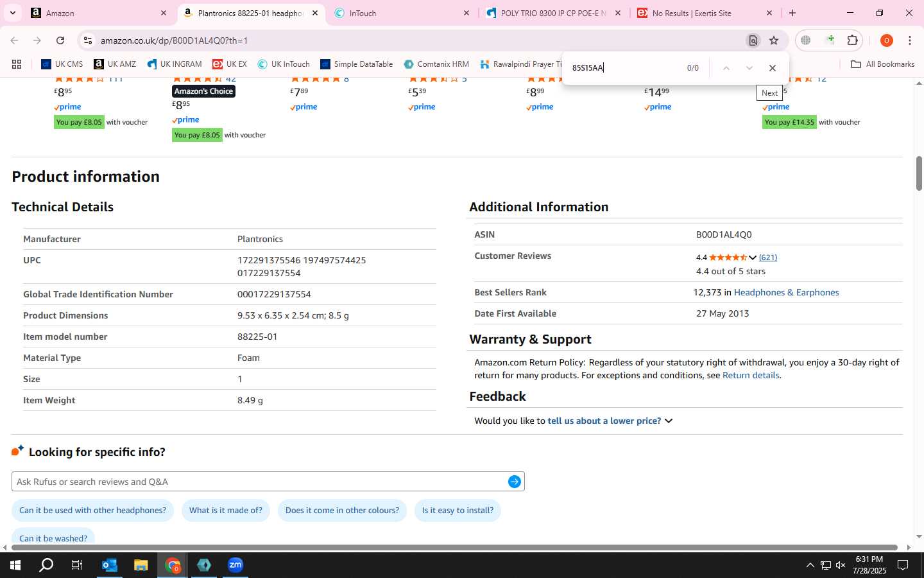Click the find-in-page text field
This screenshot has width=924, height=578.
[x=622, y=68]
